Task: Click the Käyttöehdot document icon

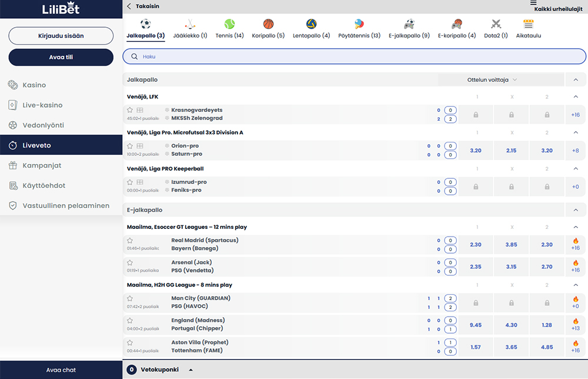Action: click(x=13, y=185)
